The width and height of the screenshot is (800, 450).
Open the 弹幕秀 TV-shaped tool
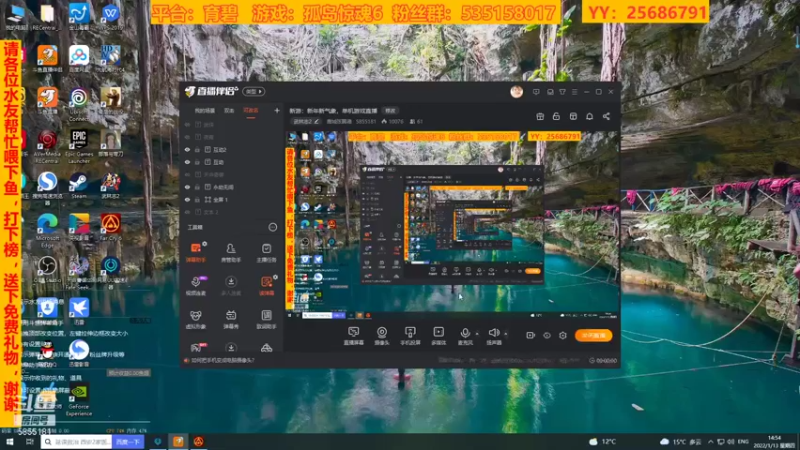pos(231,319)
